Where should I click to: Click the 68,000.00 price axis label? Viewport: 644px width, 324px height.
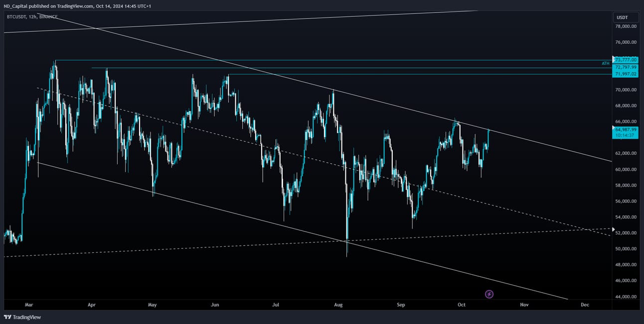click(626, 106)
